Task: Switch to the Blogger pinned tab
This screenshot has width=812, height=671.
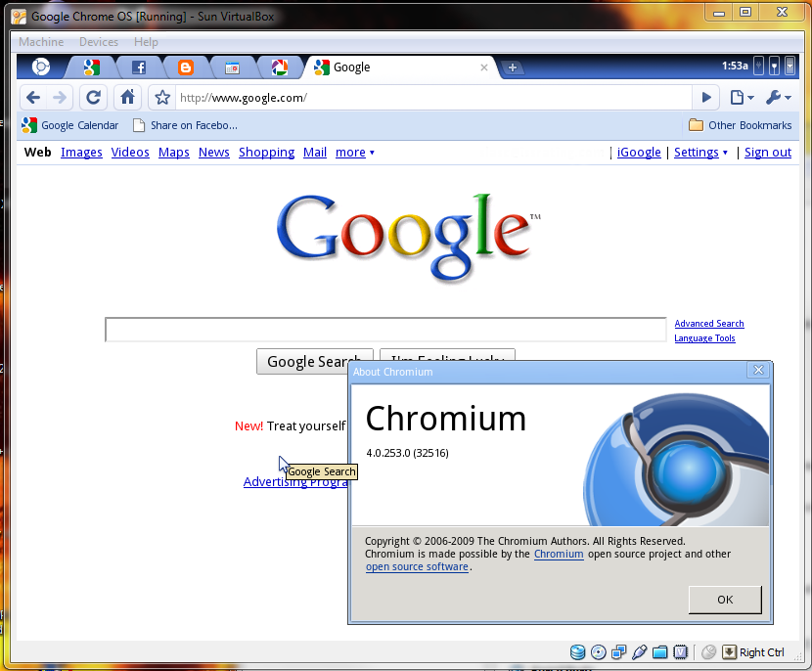Action: (x=186, y=67)
